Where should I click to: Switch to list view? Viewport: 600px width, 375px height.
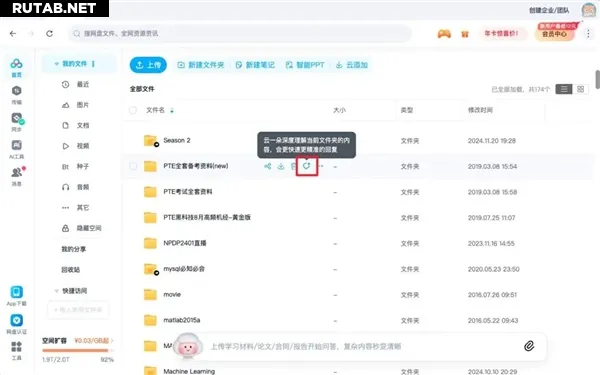pos(564,89)
